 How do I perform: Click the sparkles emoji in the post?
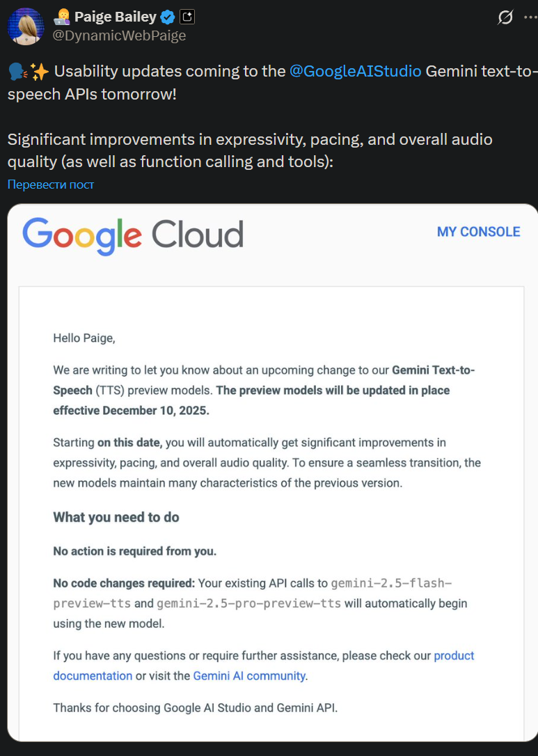point(38,72)
